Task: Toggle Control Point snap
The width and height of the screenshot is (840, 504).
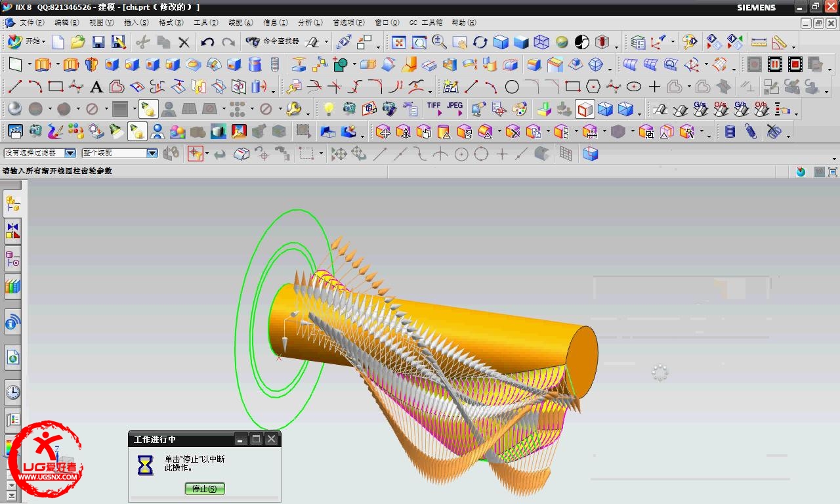Action: (420, 154)
